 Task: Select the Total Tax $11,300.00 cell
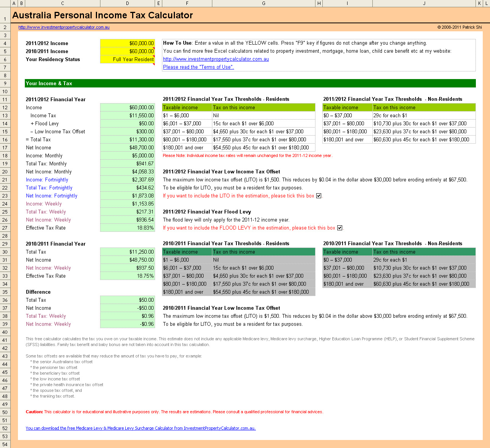tap(128, 139)
